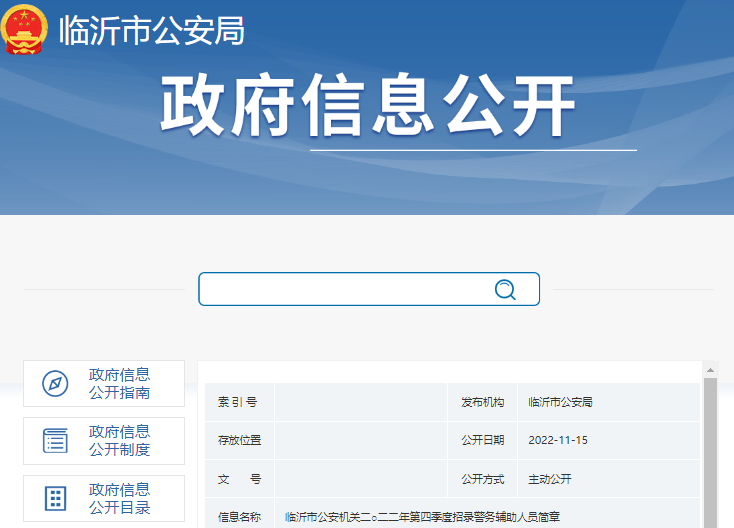Open 政府信息公开指南 sidebar item

104,383
